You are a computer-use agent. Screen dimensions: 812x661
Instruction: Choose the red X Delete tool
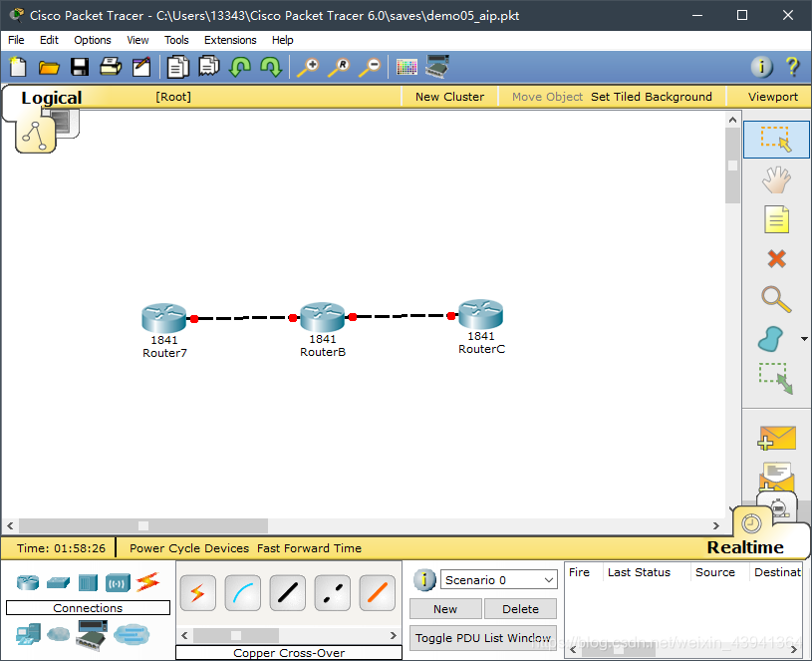[776, 258]
